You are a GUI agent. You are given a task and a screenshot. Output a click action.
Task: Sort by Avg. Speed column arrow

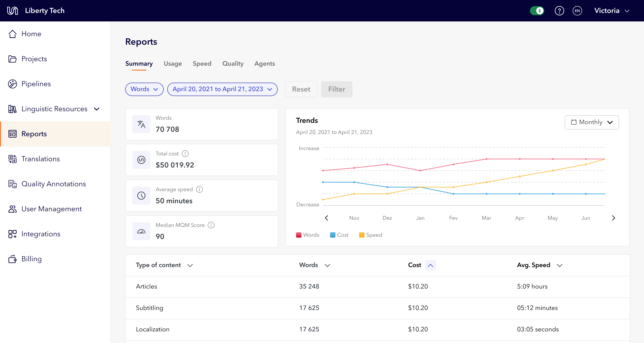click(559, 265)
